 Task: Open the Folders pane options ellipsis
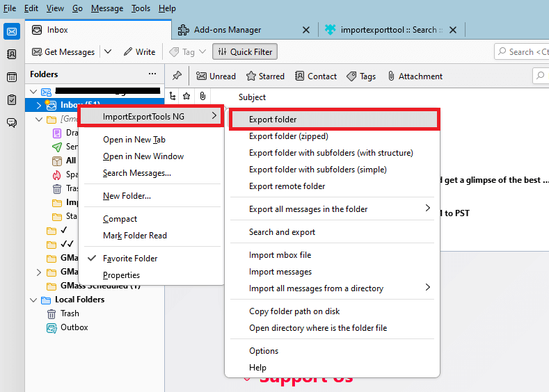pyautogui.click(x=152, y=74)
